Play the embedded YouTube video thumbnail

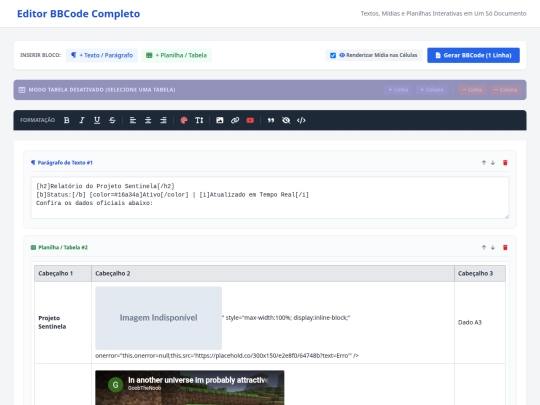click(189, 388)
